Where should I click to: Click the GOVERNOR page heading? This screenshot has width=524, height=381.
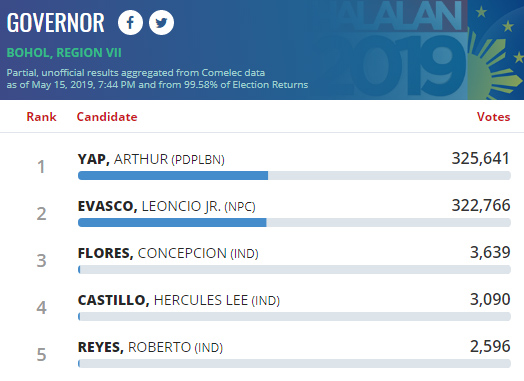pos(55,23)
